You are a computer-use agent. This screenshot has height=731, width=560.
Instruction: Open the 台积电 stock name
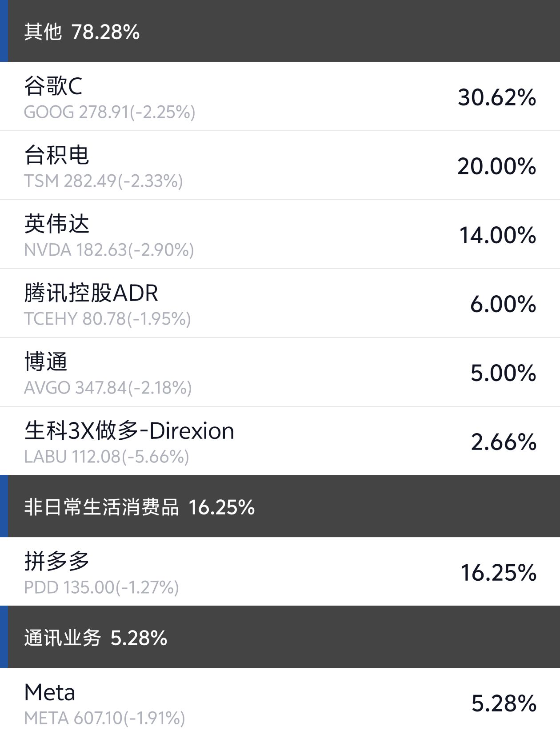[x=57, y=155]
